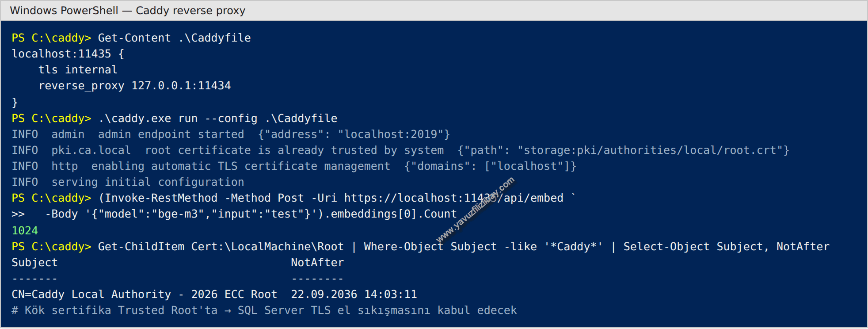Click the www.yavuzfilizlibay.com watermark text
The height and width of the screenshot is (329, 868).
click(476, 210)
